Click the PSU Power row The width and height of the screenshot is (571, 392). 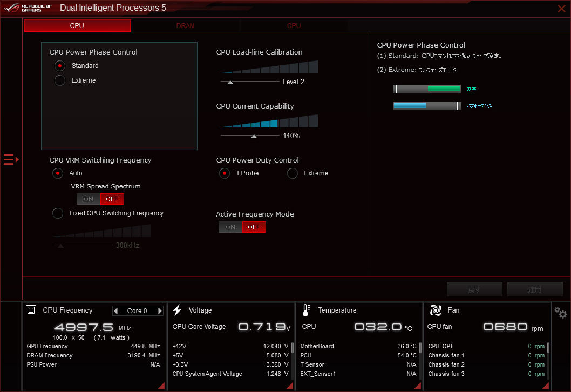point(93,364)
